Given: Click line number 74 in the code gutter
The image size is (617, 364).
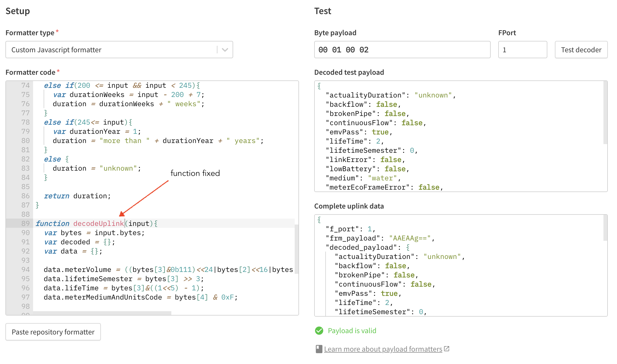Looking at the screenshot, I should (25, 85).
